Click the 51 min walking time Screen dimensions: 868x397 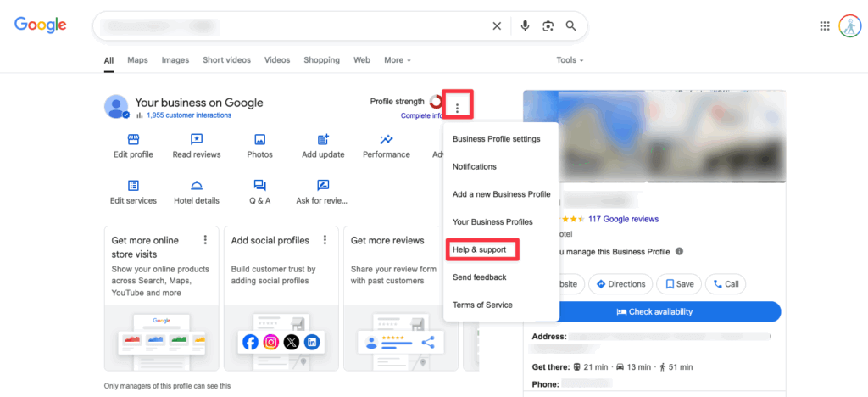tap(681, 367)
